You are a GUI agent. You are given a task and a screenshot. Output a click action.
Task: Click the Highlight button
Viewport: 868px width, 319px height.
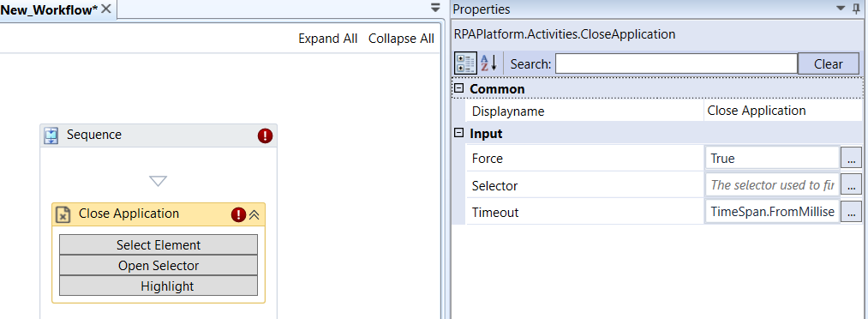tap(159, 286)
